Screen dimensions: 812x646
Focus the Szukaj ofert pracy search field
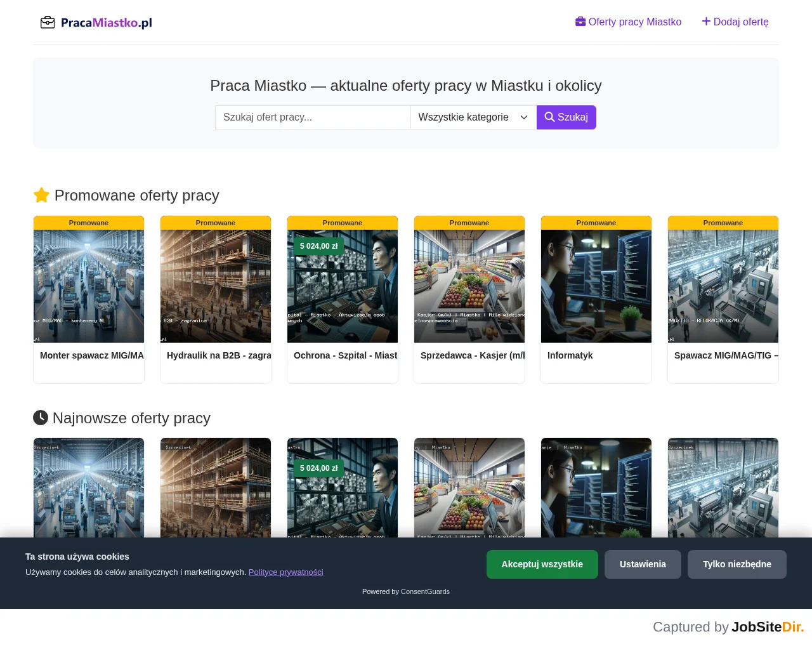[x=313, y=117]
